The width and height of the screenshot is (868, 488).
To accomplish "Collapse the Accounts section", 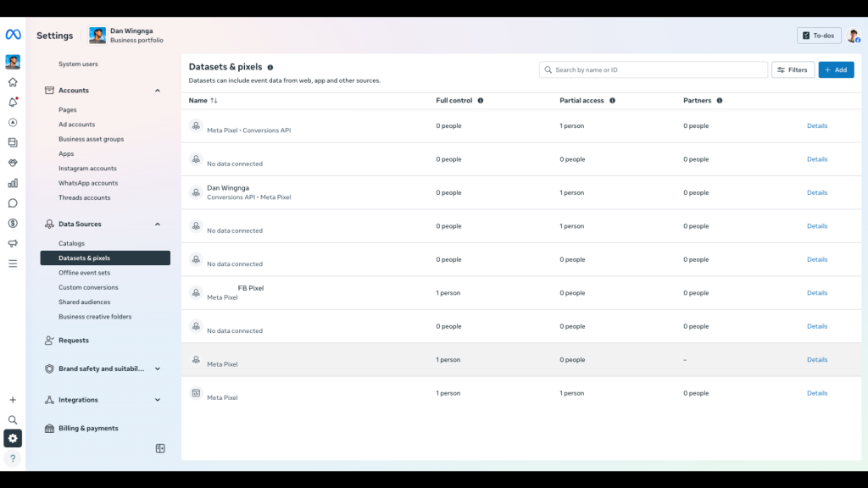I will click(158, 90).
